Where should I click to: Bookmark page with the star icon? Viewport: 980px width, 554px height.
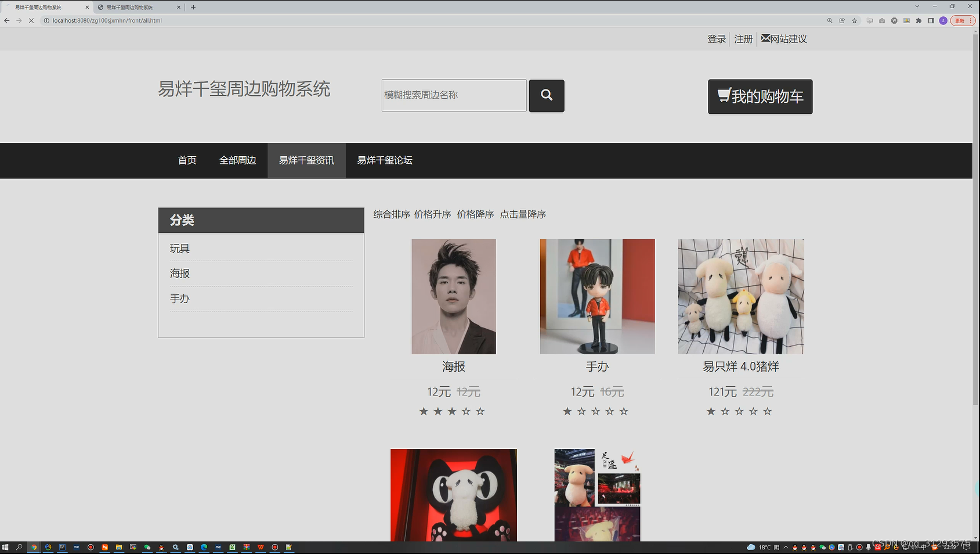pyautogui.click(x=854, y=20)
